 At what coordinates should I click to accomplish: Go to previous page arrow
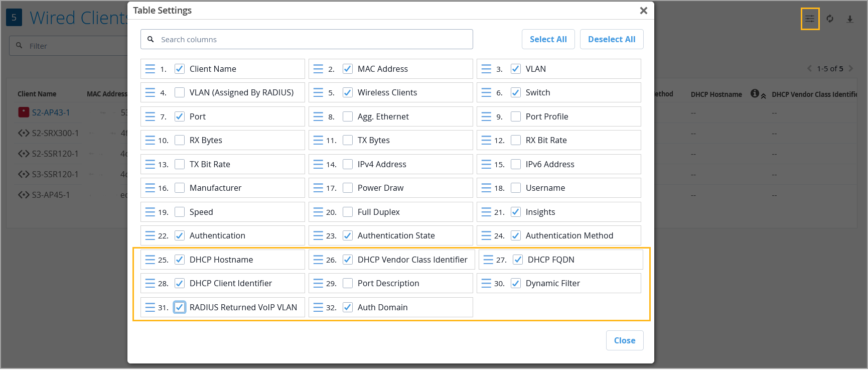point(809,68)
